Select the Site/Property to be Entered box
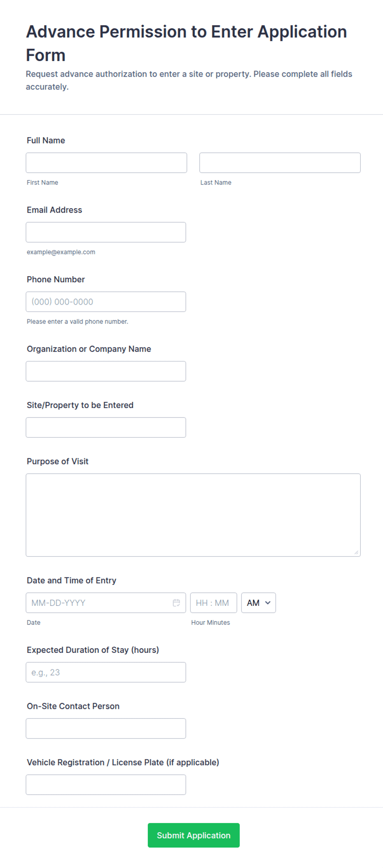 pos(106,427)
